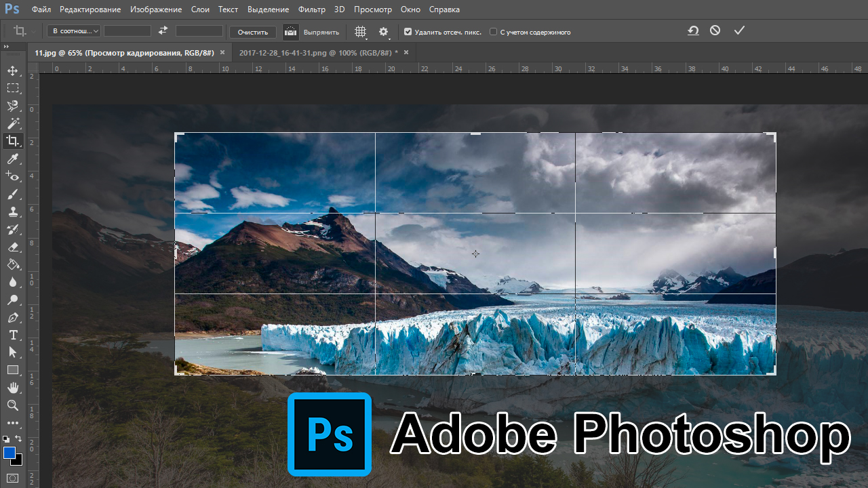Expand the toolbox with double arrows
The width and height of the screenshot is (868, 488).
[x=6, y=47]
